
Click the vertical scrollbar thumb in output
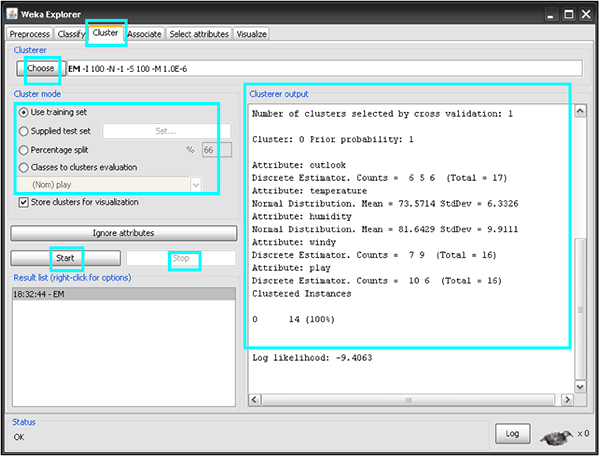(x=580, y=308)
